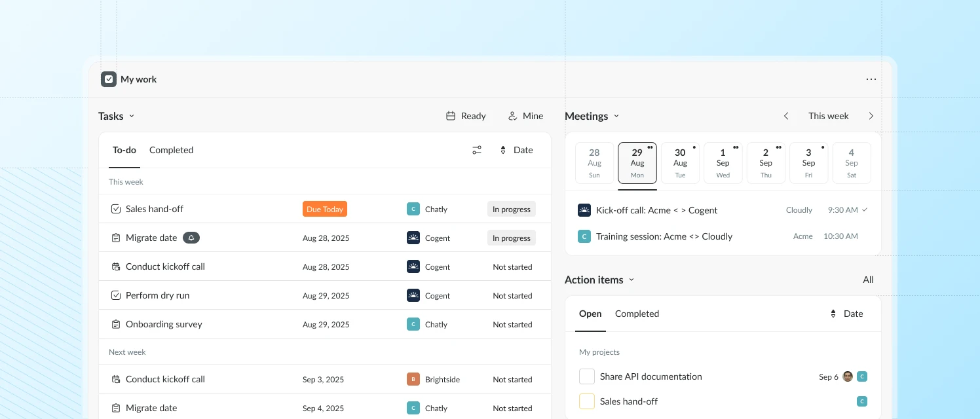Click the checkmark next to 9:30 AM
The width and height of the screenshot is (980, 419).
[865, 210]
